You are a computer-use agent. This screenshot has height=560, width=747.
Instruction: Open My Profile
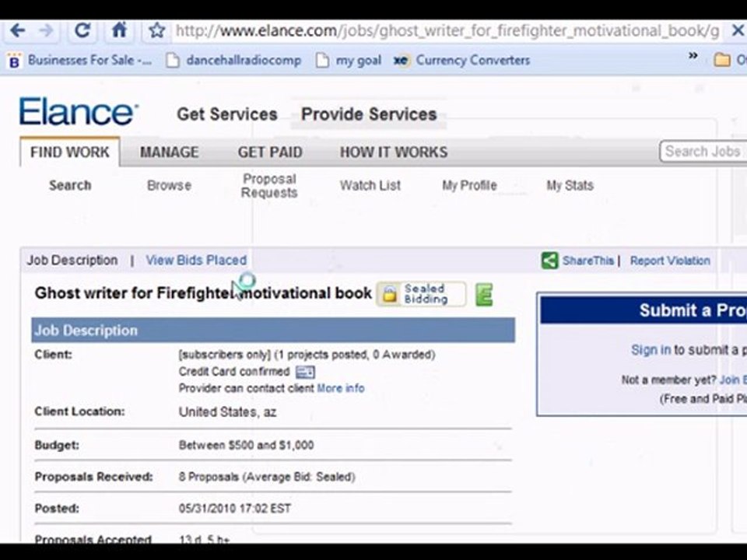click(469, 185)
